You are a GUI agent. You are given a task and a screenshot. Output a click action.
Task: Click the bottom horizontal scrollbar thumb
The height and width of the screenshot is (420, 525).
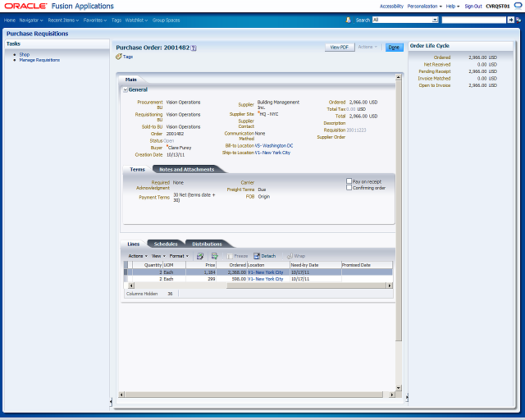click(x=253, y=395)
